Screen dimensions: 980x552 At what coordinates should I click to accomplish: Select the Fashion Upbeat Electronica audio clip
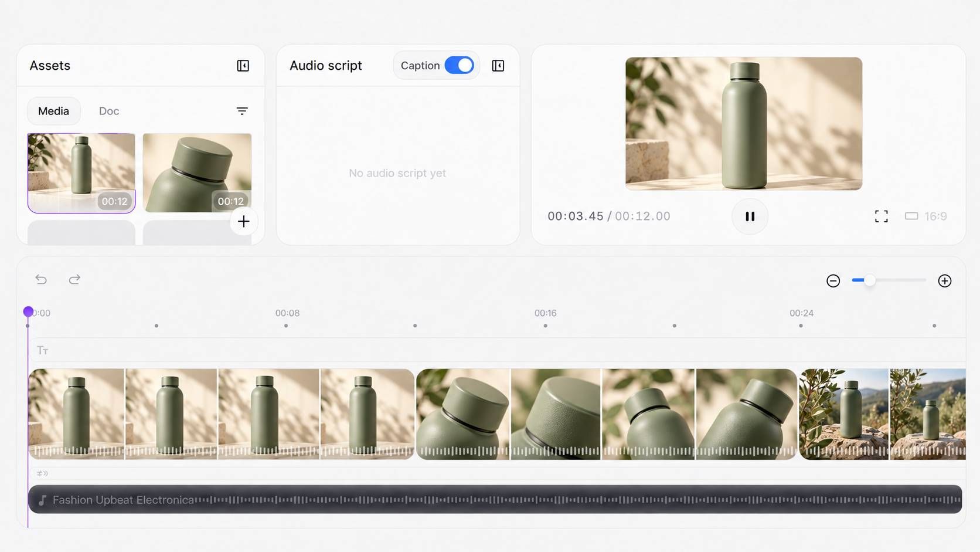(495, 499)
